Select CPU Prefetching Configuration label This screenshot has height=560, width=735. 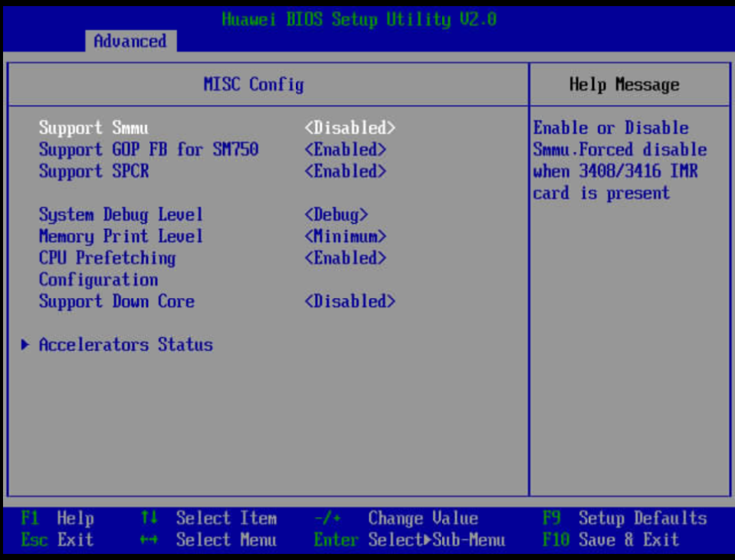(107, 269)
